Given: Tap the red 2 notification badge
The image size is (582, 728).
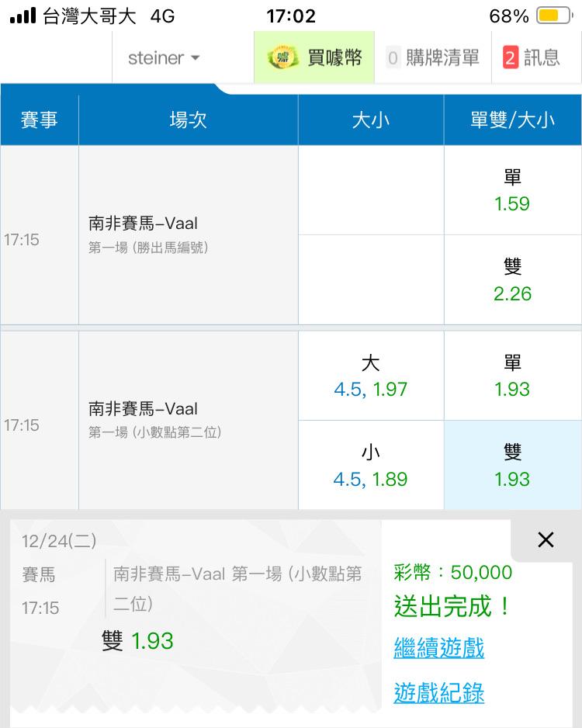Looking at the screenshot, I should click(x=510, y=57).
